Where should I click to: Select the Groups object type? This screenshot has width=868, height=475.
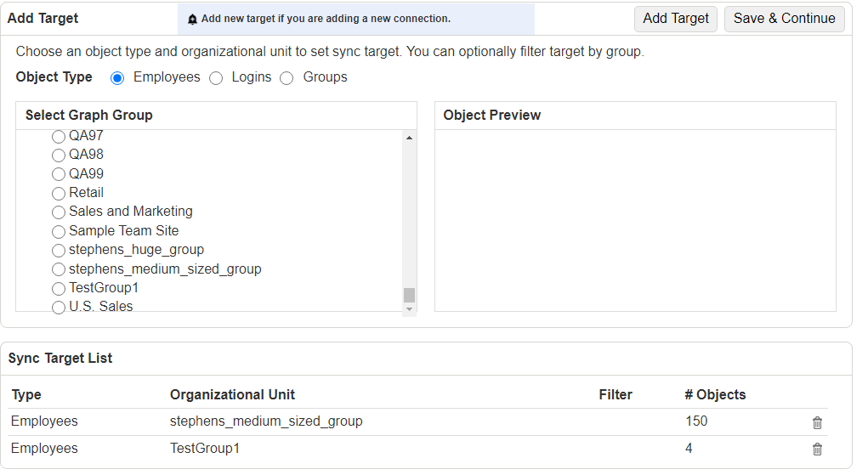[286, 78]
